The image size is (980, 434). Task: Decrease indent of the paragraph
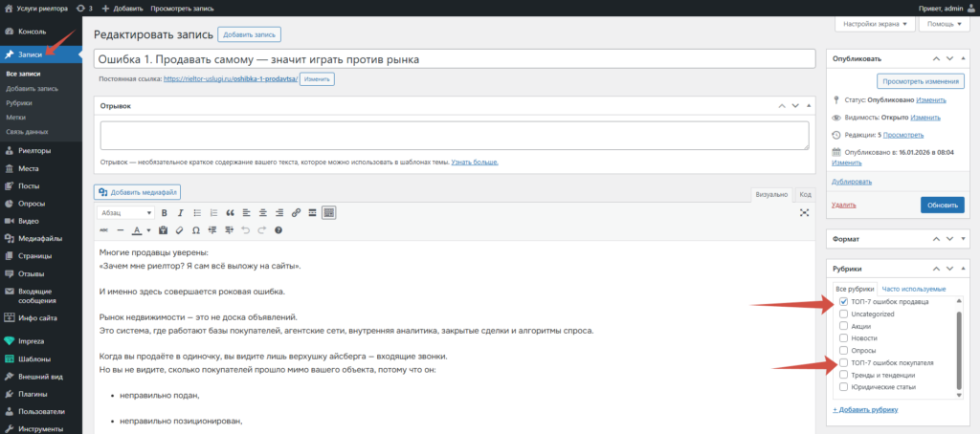[212, 230]
